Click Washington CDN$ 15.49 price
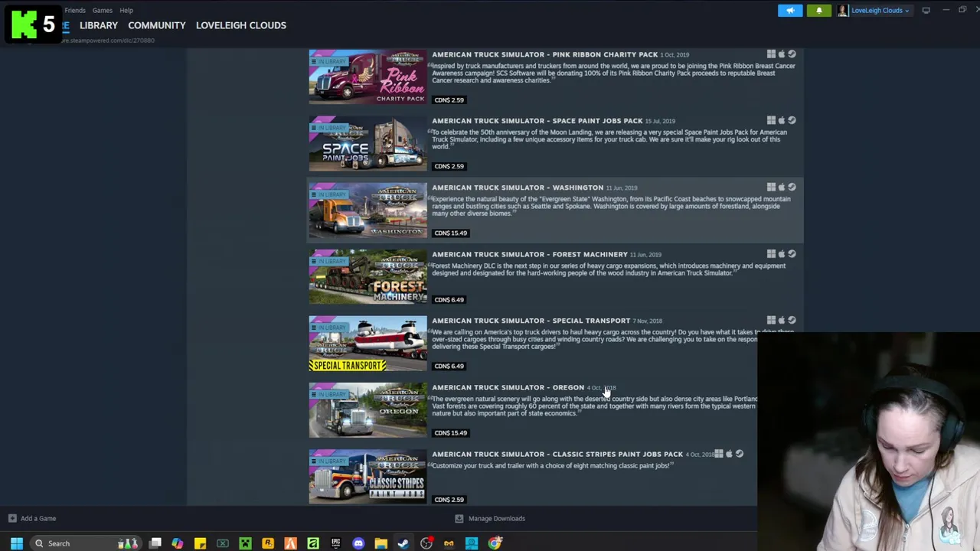 click(451, 233)
